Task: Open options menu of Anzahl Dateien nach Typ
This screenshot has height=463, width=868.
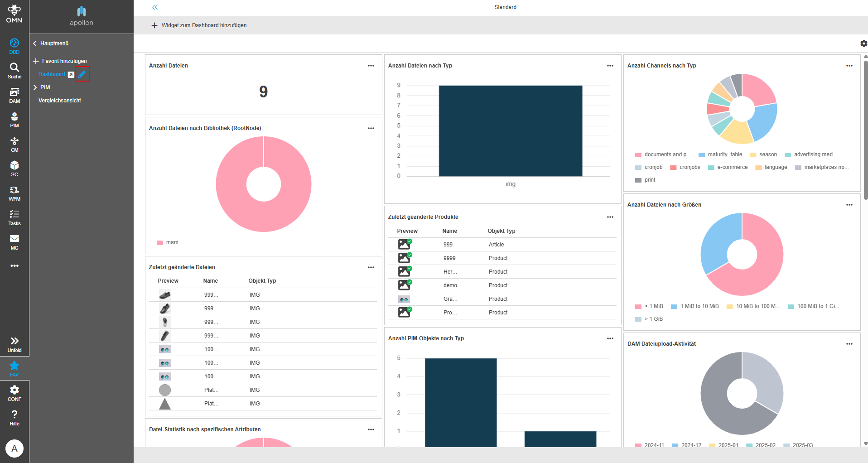Action: 610,66
